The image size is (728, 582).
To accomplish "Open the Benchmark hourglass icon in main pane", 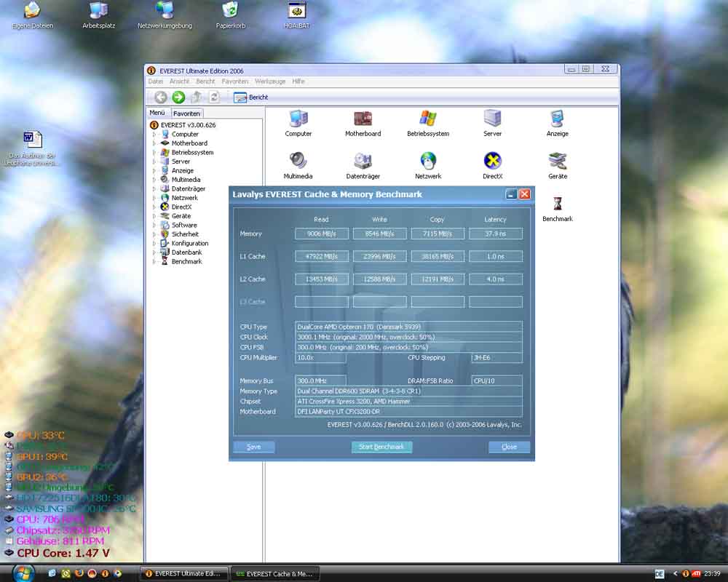I will [x=557, y=208].
